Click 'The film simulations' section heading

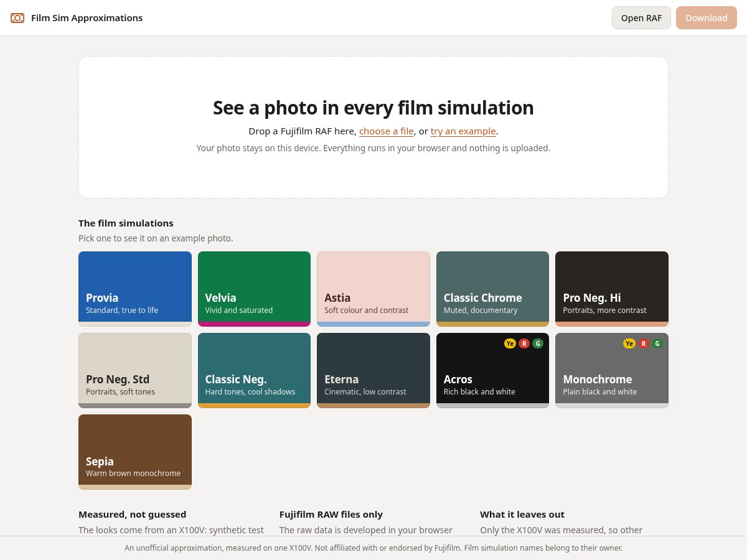(126, 223)
